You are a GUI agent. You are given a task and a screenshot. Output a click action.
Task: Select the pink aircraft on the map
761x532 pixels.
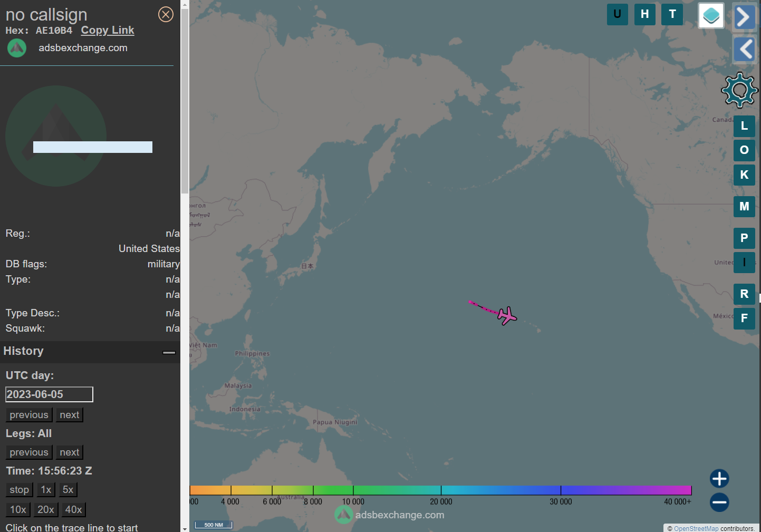tap(507, 316)
